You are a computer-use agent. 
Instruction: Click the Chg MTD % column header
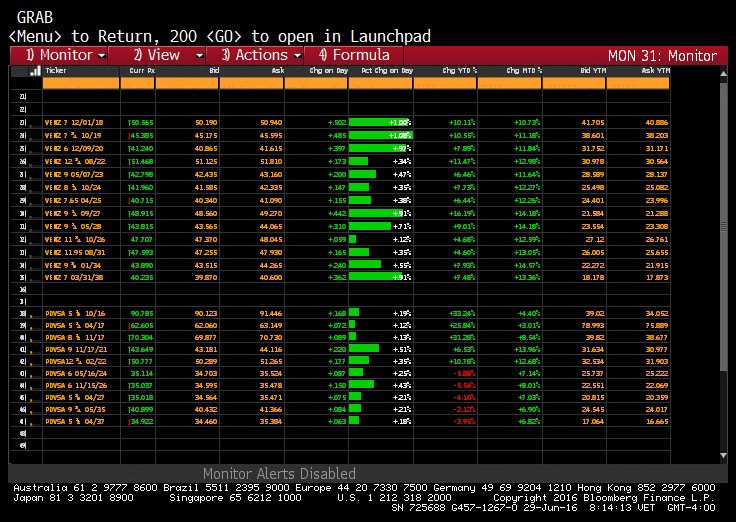pyautogui.click(x=524, y=71)
